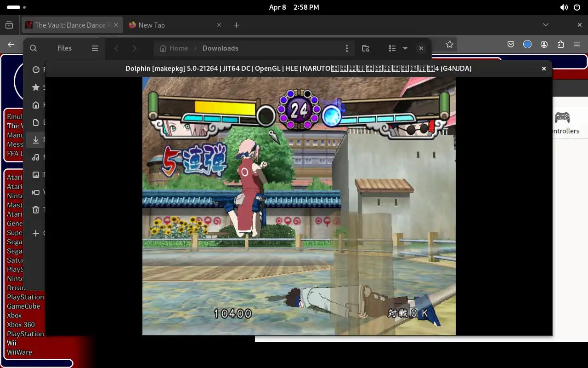Open the GameCube link on the webpage
Screen dimensions: 588x368
click(23, 306)
